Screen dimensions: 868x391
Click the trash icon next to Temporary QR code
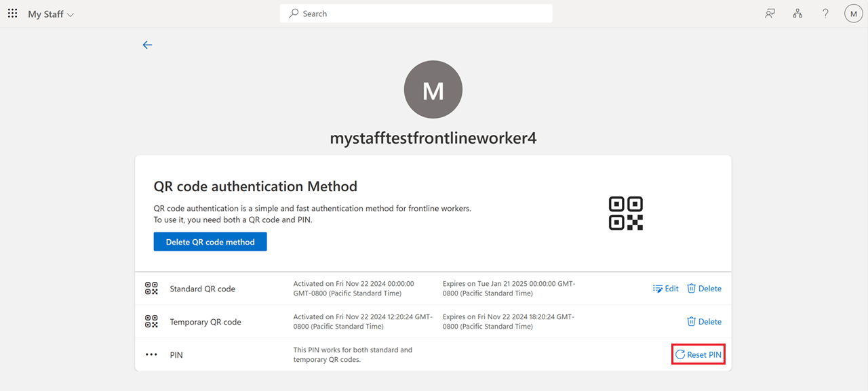[x=691, y=321]
